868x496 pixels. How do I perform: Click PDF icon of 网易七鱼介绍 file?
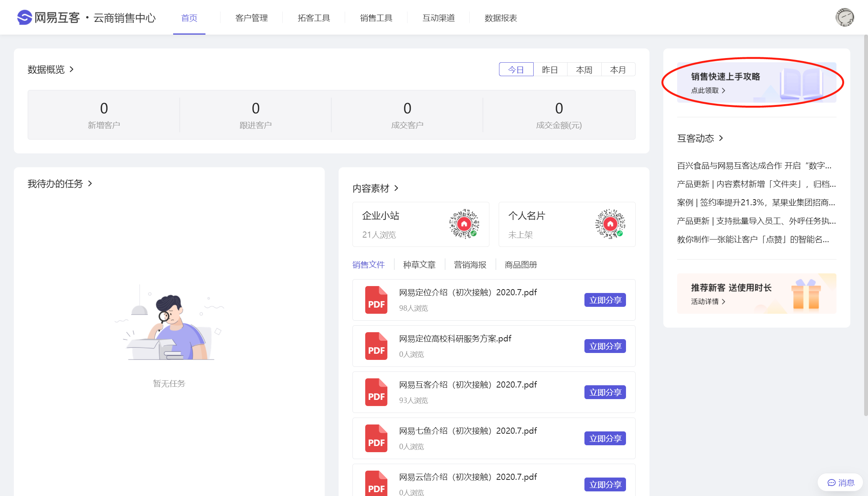tap(376, 438)
